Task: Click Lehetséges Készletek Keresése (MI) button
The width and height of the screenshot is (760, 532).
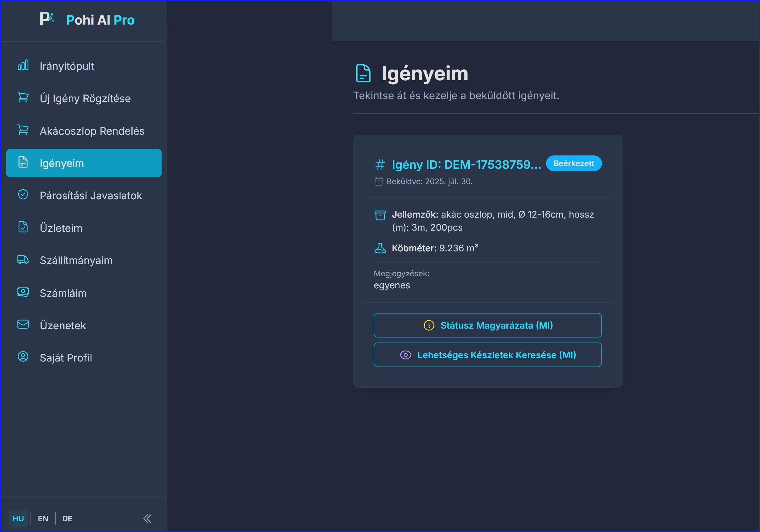Action: click(488, 355)
